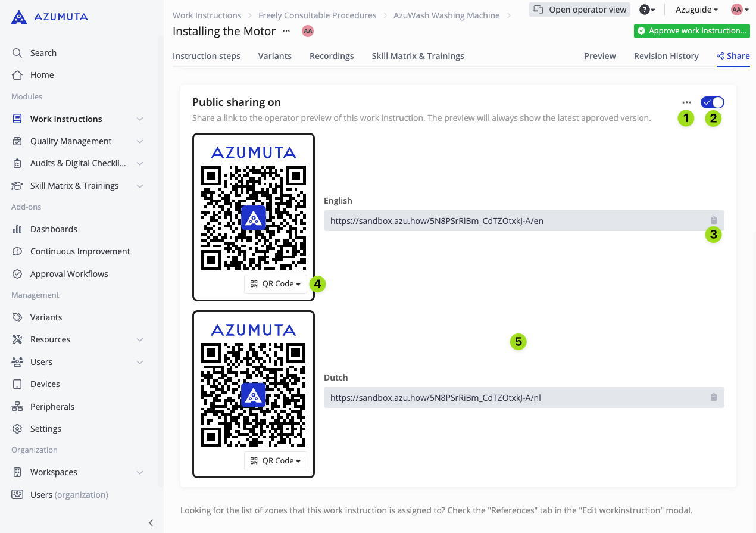This screenshot has height=533, width=756.
Task: Switch to the Revision History tab
Action: 666,55
